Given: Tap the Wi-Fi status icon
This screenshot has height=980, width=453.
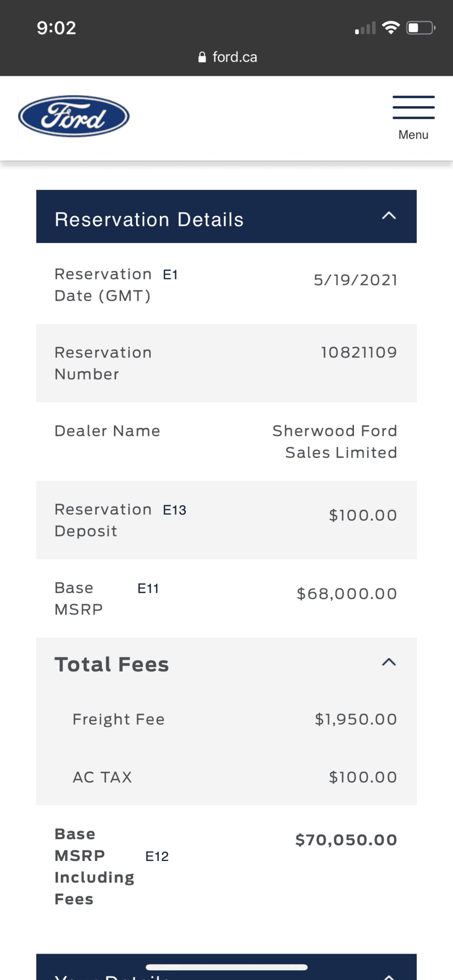Looking at the screenshot, I should point(391,28).
